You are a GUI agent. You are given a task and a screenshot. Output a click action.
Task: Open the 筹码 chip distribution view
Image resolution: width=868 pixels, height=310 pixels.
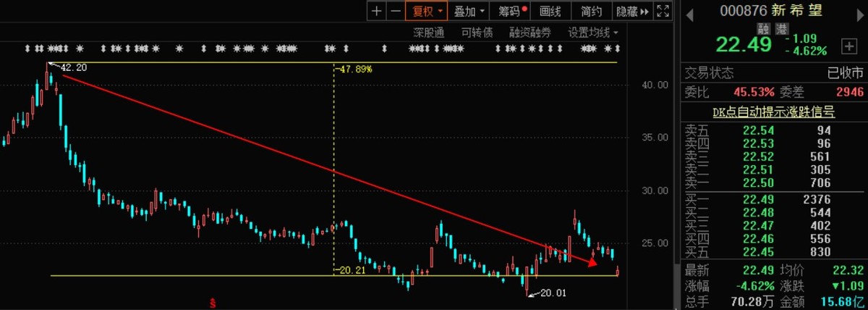pyautogui.click(x=510, y=11)
